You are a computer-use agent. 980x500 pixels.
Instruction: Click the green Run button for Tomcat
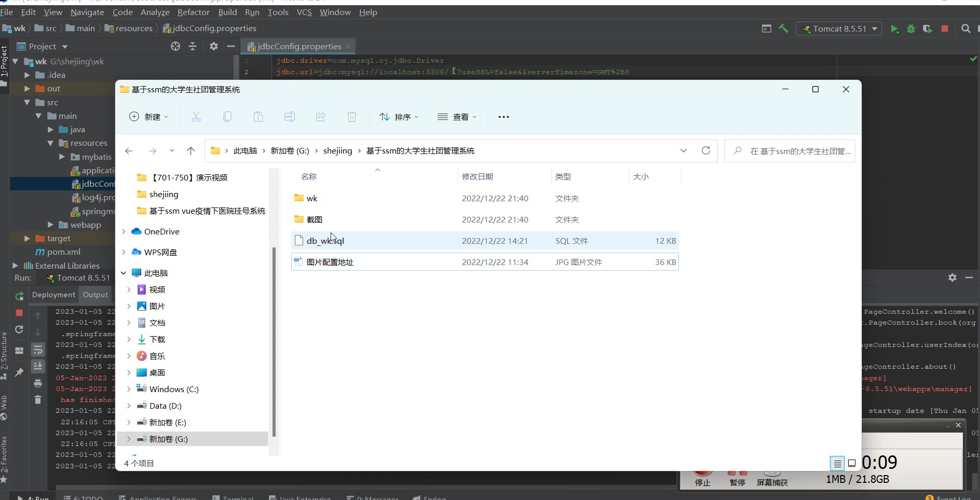coord(894,29)
